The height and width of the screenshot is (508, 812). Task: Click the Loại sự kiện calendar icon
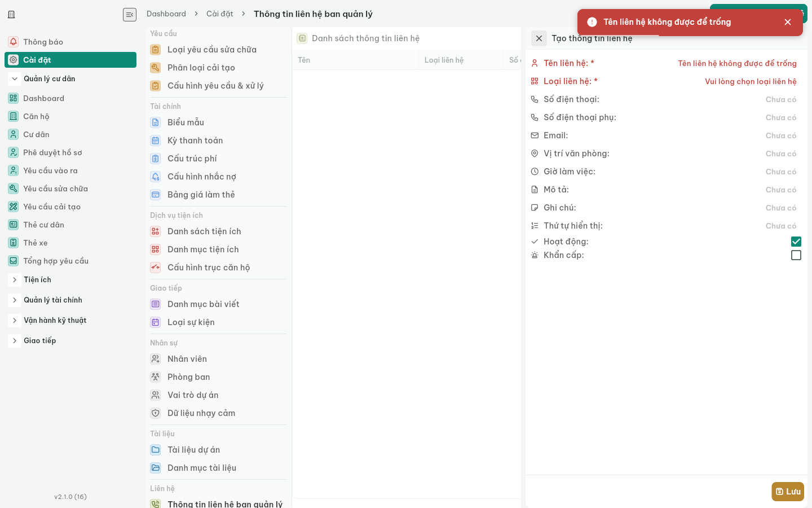[x=156, y=322]
